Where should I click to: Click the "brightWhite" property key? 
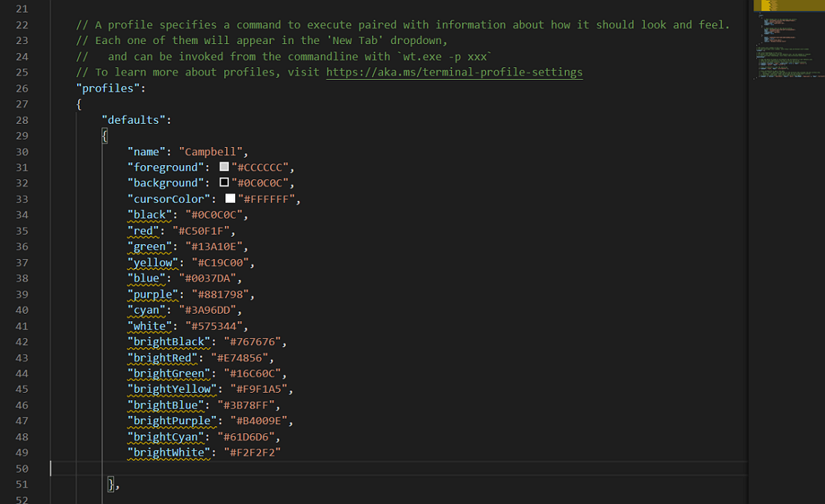coord(168,452)
